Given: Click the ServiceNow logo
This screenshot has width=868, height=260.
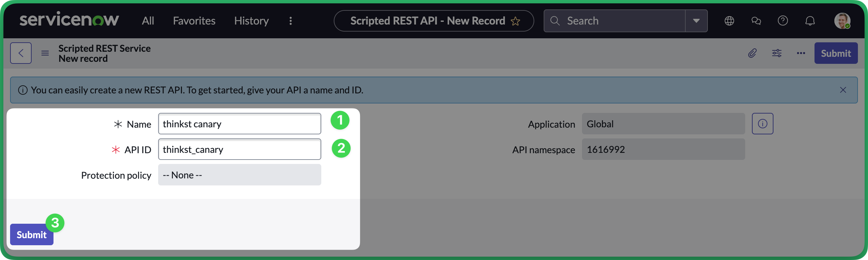Looking at the screenshot, I should [x=69, y=19].
